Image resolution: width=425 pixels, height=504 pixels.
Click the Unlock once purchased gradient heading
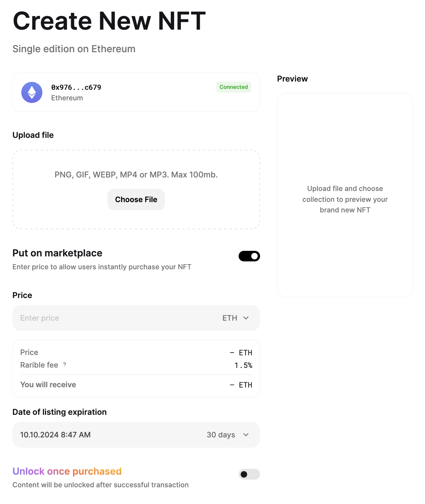67,471
